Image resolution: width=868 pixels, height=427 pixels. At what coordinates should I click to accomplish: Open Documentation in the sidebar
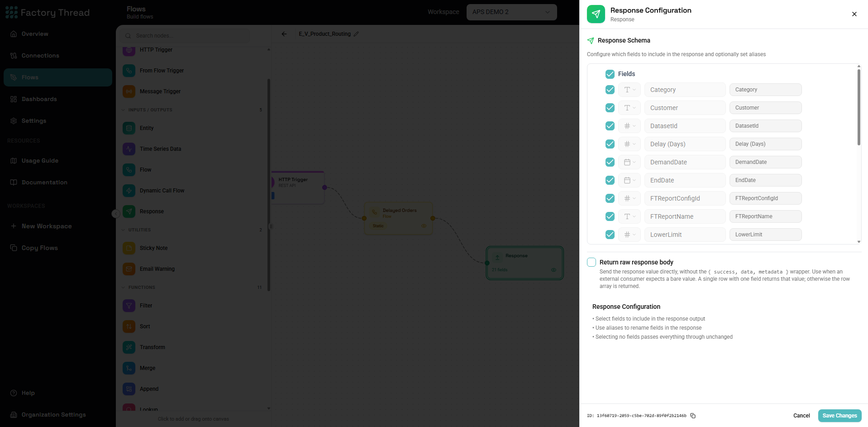click(x=58, y=182)
